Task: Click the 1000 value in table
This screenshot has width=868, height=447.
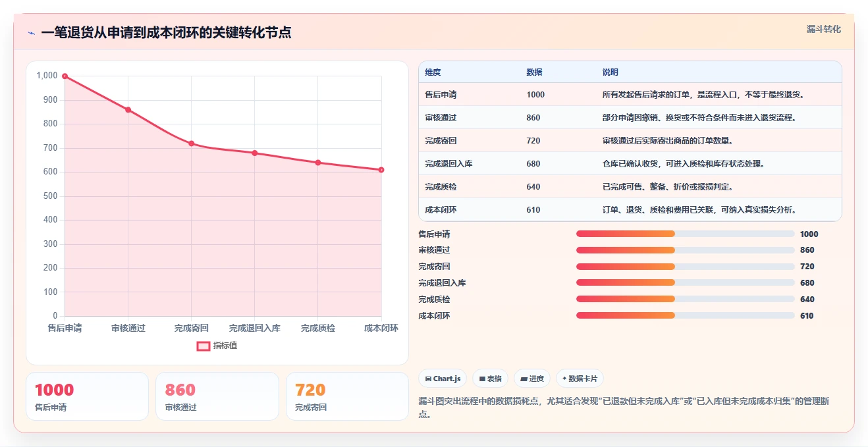Action: tap(535, 95)
